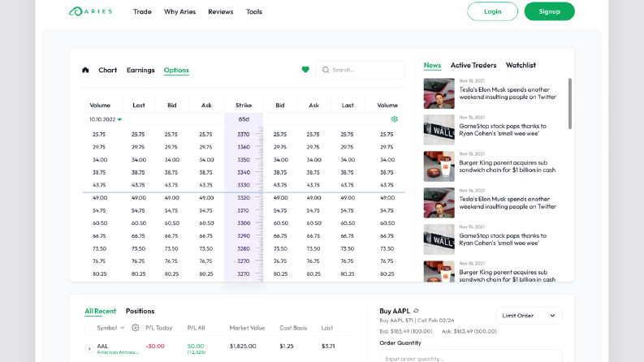Open first Tesla's Elon Musk headline
This screenshot has width=644, height=362.
508,93
